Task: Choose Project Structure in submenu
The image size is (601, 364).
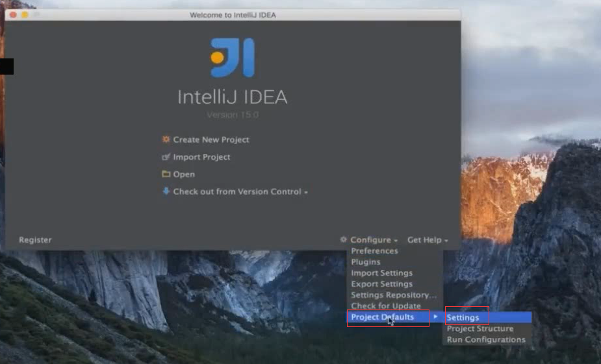Action: [x=480, y=328]
